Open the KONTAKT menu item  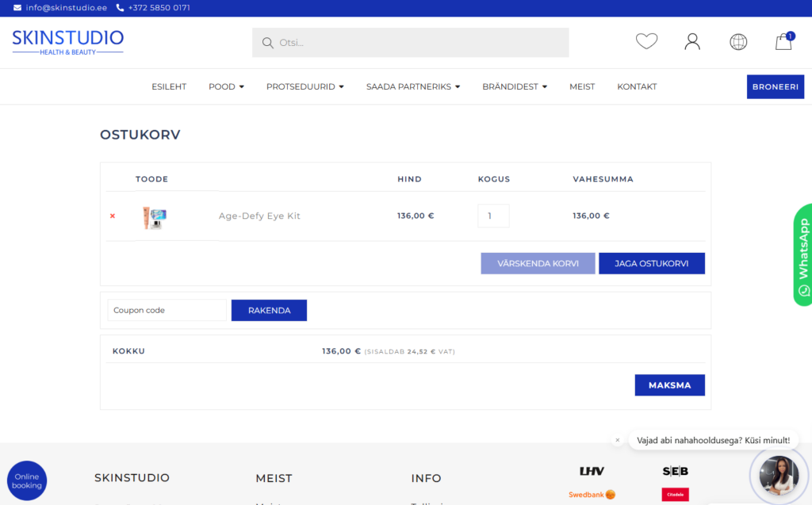coord(637,86)
